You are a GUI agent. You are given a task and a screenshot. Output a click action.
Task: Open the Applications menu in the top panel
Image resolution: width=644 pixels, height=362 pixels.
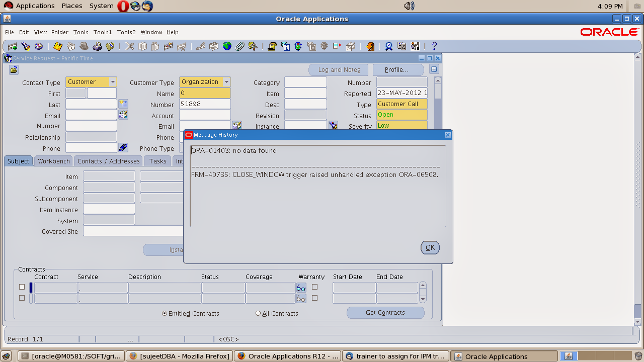[x=35, y=6]
